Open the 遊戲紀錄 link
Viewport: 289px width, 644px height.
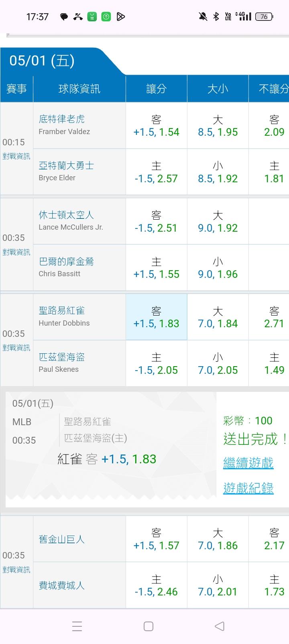click(248, 488)
